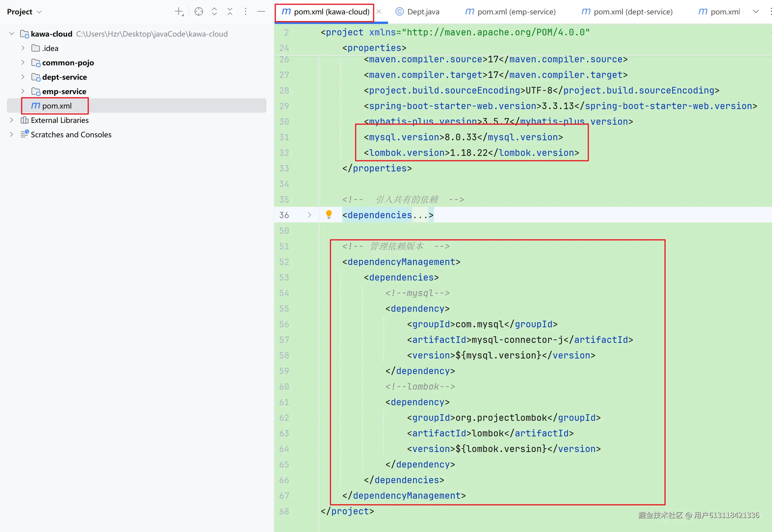Click the yellow lightbulb intention icon

coord(329,214)
